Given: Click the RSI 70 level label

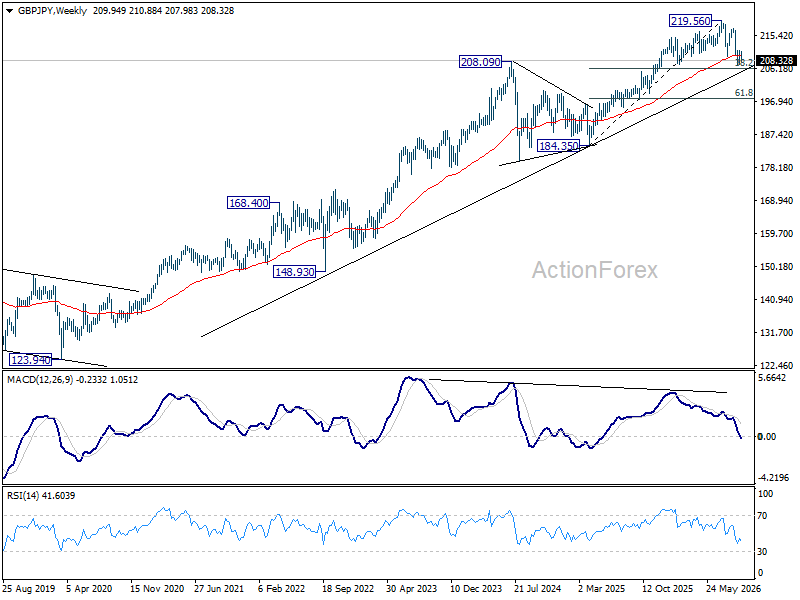Looking at the screenshot, I should tap(762, 516).
